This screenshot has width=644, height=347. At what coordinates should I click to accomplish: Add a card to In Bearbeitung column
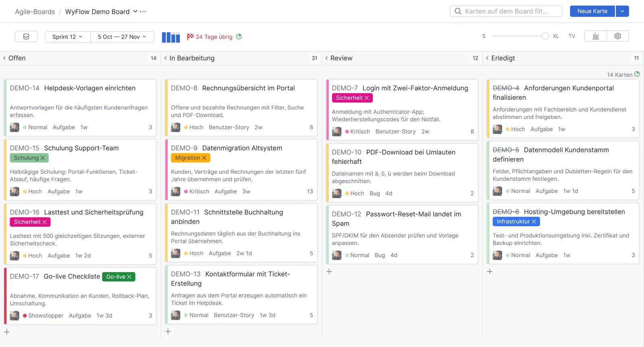(x=168, y=331)
